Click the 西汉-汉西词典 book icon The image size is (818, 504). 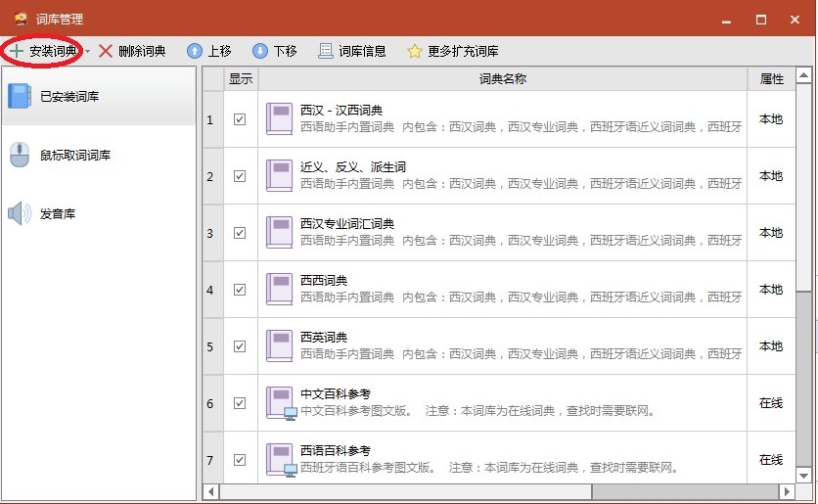(280, 119)
